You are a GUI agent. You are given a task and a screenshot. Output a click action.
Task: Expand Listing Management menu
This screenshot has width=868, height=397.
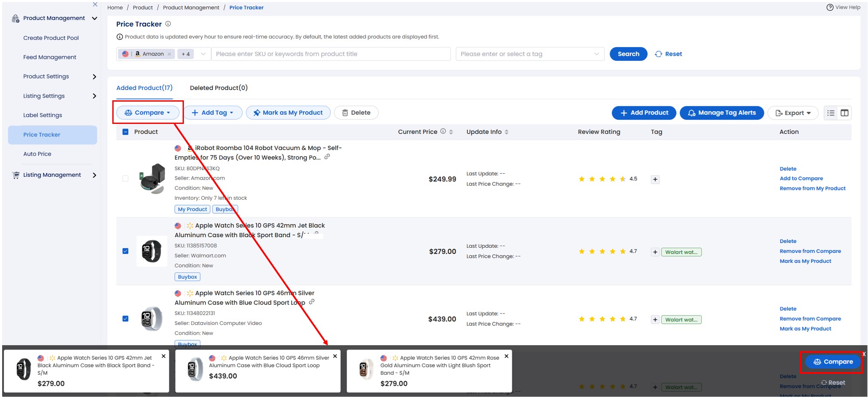click(x=94, y=175)
